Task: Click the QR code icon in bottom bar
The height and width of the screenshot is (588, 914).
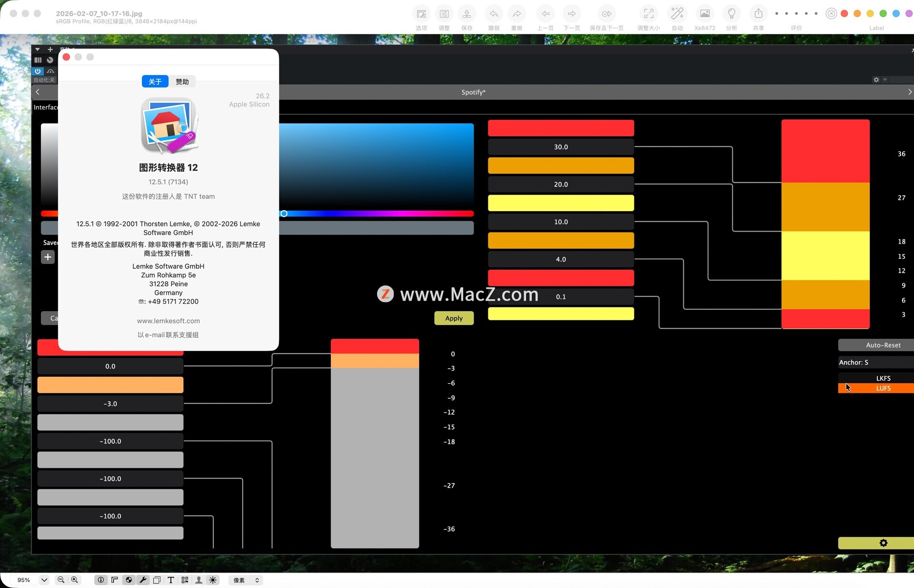Action: tap(185, 580)
